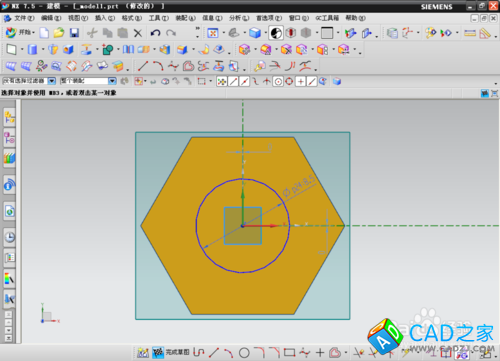Expand the 开始 Start dropdown arrow
This screenshot has height=361, width=500.
click(34, 33)
